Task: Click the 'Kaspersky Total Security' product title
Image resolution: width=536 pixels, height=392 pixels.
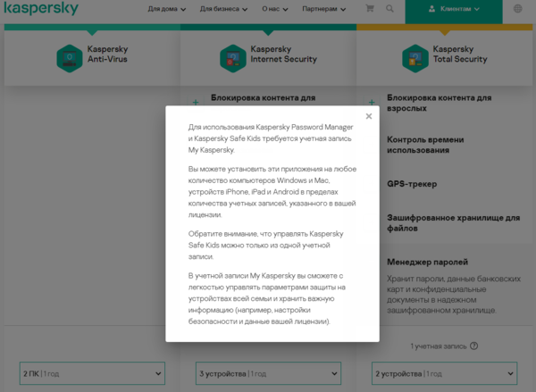Action: click(460, 54)
